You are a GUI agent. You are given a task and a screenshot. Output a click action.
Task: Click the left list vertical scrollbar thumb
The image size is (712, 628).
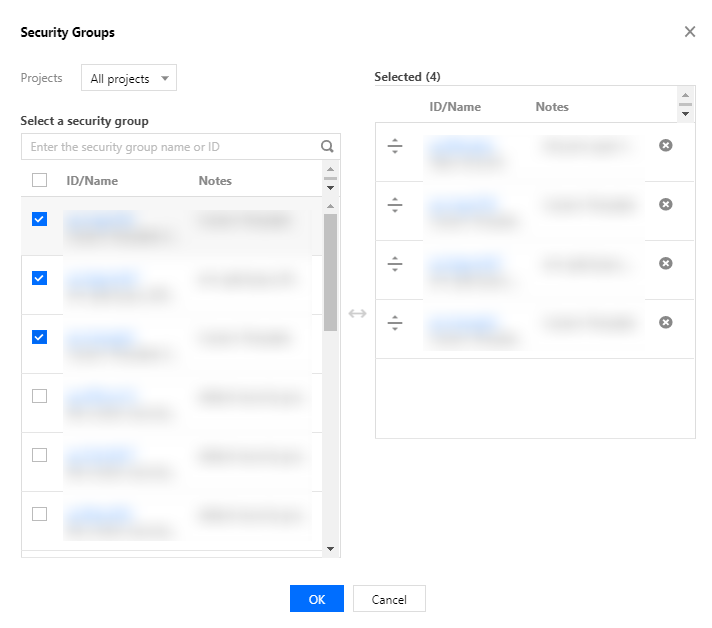click(x=331, y=270)
